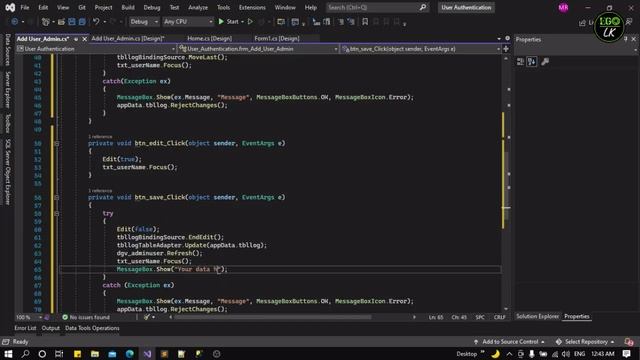This screenshot has width=640, height=360.
Task: Open the Data Tools Operations tab
Action: tap(92, 328)
